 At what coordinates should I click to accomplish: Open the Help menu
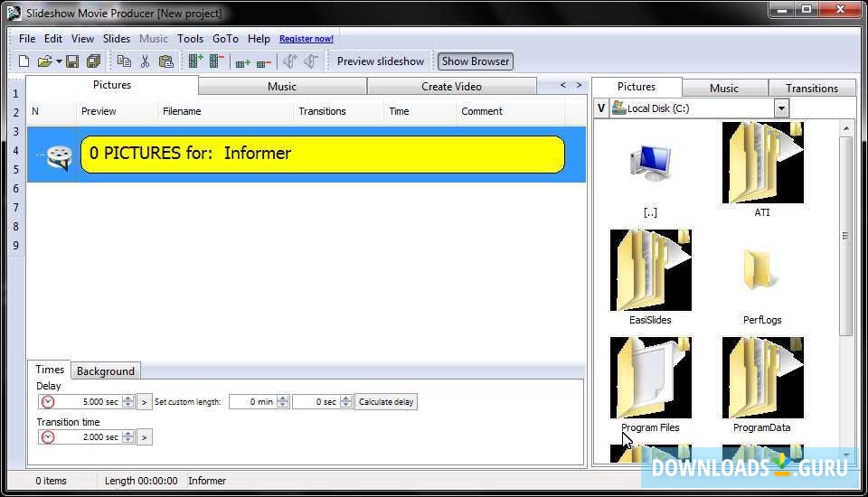click(x=259, y=39)
